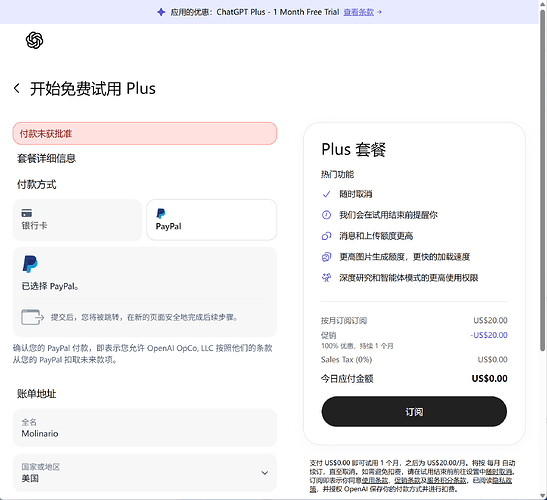Open the 促销条款 link
Viewport: 547px width, 500px height.
pos(407,480)
